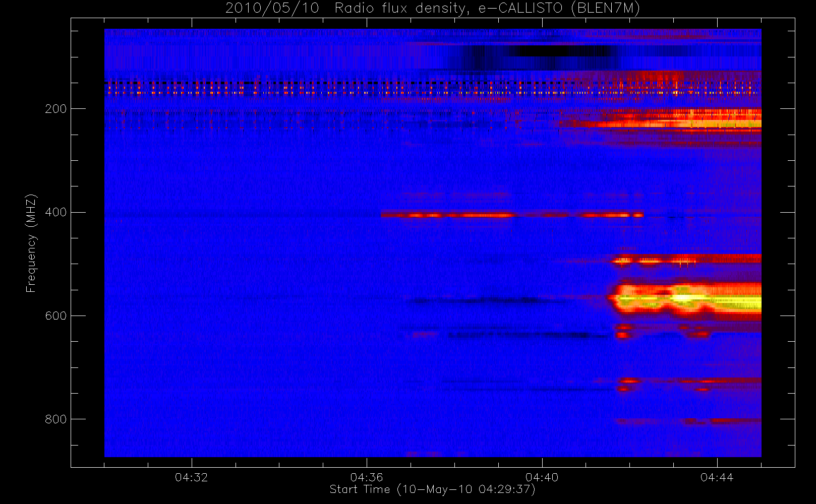The width and height of the screenshot is (816, 504).
Task: Click the 'Start Time (10-May-10 04:29:37)' label
Action: tap(432, 489)
